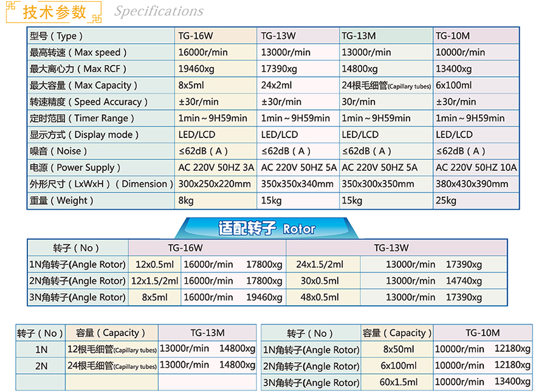Click the italic Specifications heading text

tap(159, 12)
